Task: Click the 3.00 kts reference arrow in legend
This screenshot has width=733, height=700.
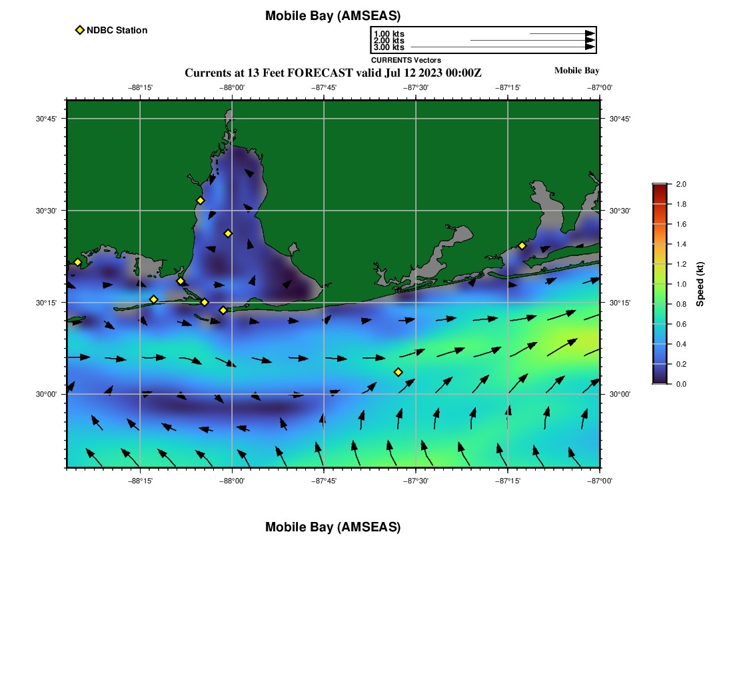Action: coord(502,47)
